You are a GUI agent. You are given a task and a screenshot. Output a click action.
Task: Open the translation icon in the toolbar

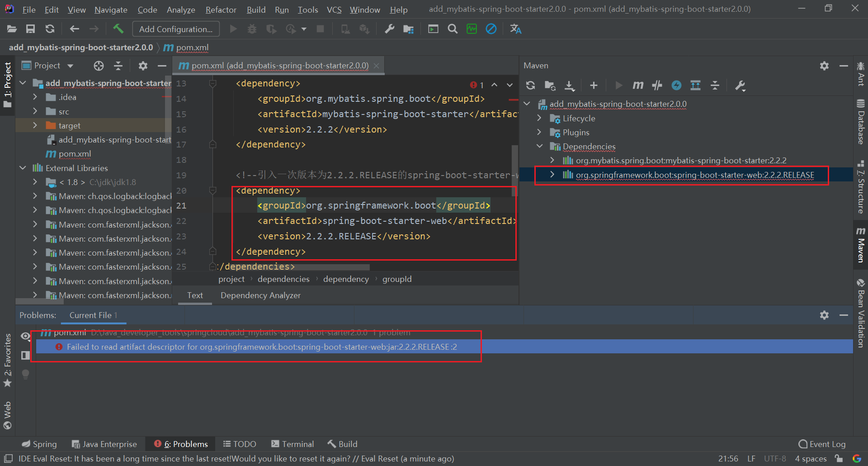516,29
